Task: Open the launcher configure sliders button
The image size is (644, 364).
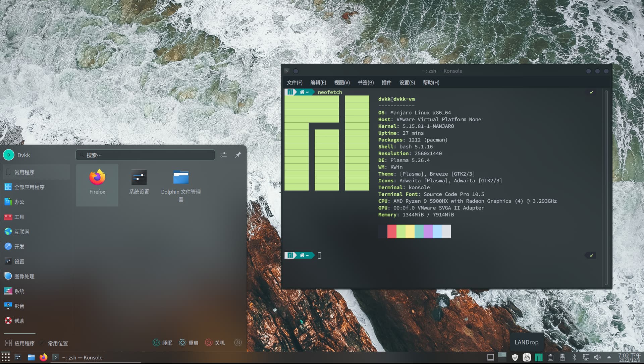Action: point(224,155)
